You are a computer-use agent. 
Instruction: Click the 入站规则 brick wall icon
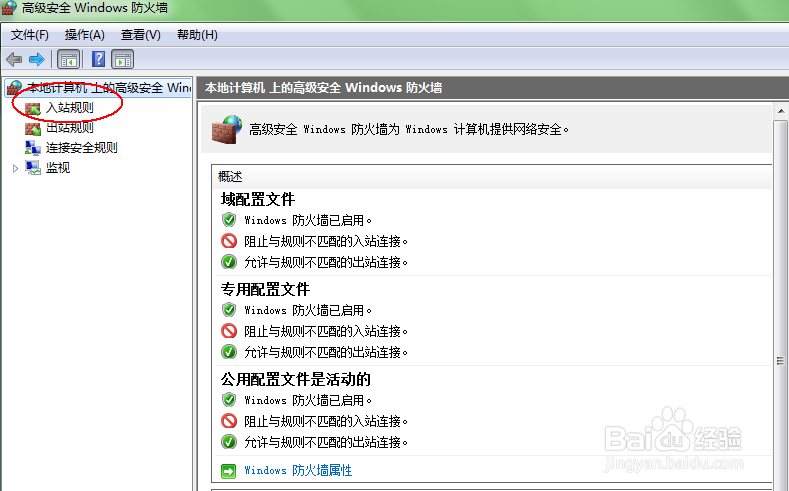click(x=33, y=108)
